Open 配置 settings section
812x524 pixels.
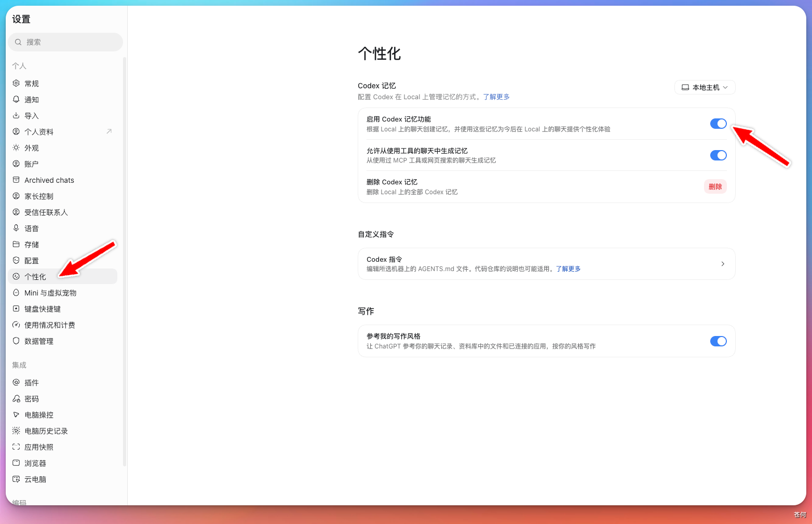tap(63, 260)
